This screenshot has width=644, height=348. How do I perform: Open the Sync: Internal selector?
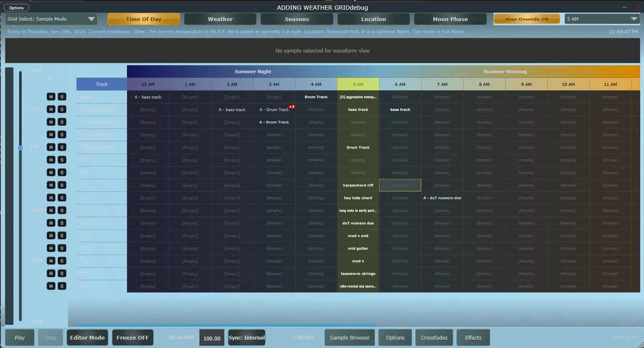(247, 337)
